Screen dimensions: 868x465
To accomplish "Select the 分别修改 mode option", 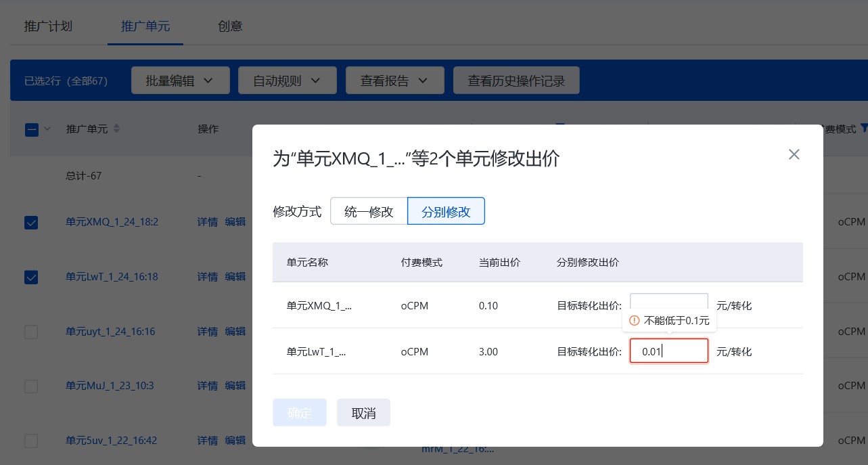I will pyautogui.click(x=446, y=211).
